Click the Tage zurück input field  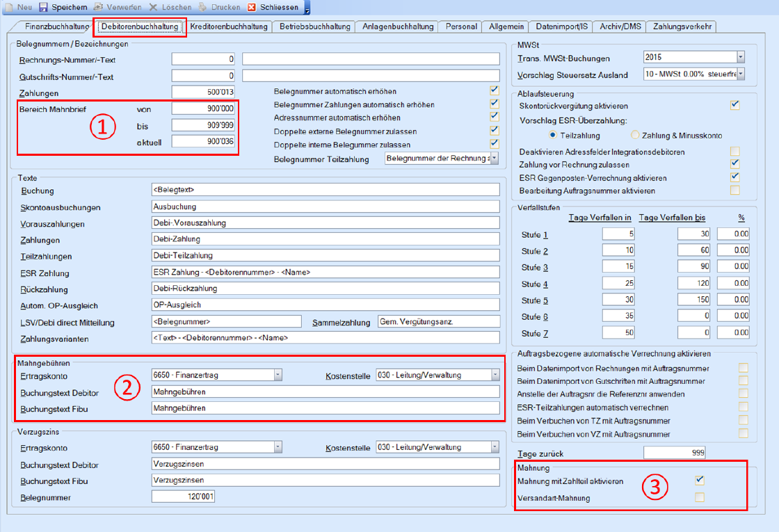point(675,453)
